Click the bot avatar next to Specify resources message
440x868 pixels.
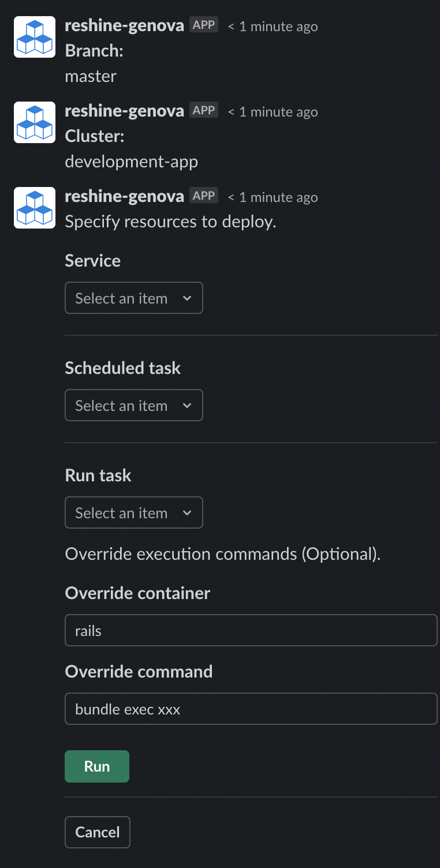pyautogui.click(x=34, y=207)
